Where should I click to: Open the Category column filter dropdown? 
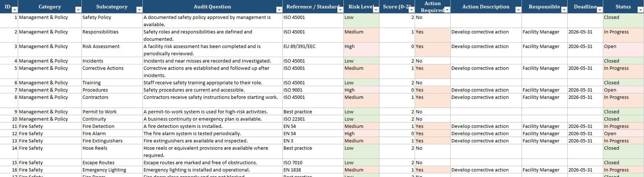point(78,10)
